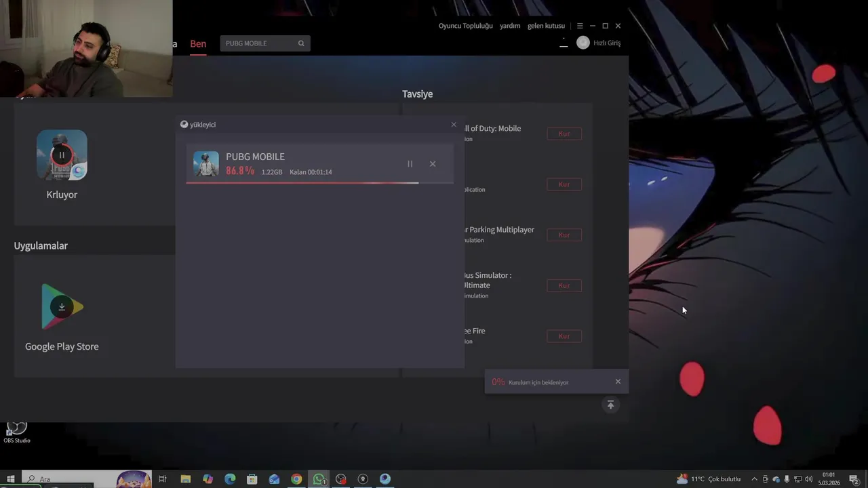The width and height of the screenshot is (868, 488).
Task: Click the 86.8% progress percentage text
Action: (240, 171)
